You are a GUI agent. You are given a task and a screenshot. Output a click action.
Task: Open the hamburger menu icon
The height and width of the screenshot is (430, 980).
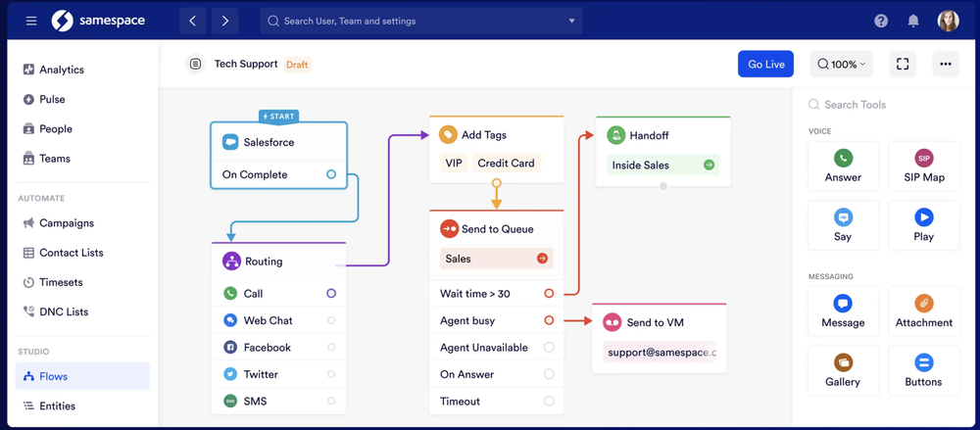pos(31,21)
